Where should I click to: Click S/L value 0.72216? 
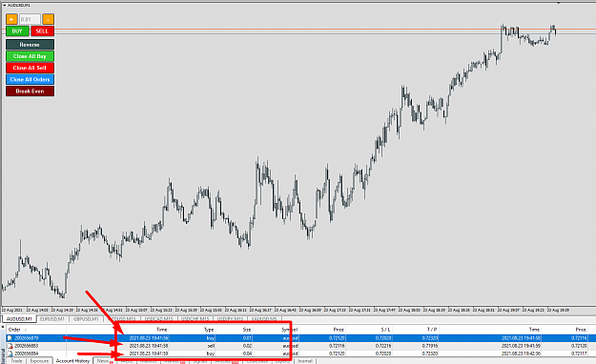[383, 346]
